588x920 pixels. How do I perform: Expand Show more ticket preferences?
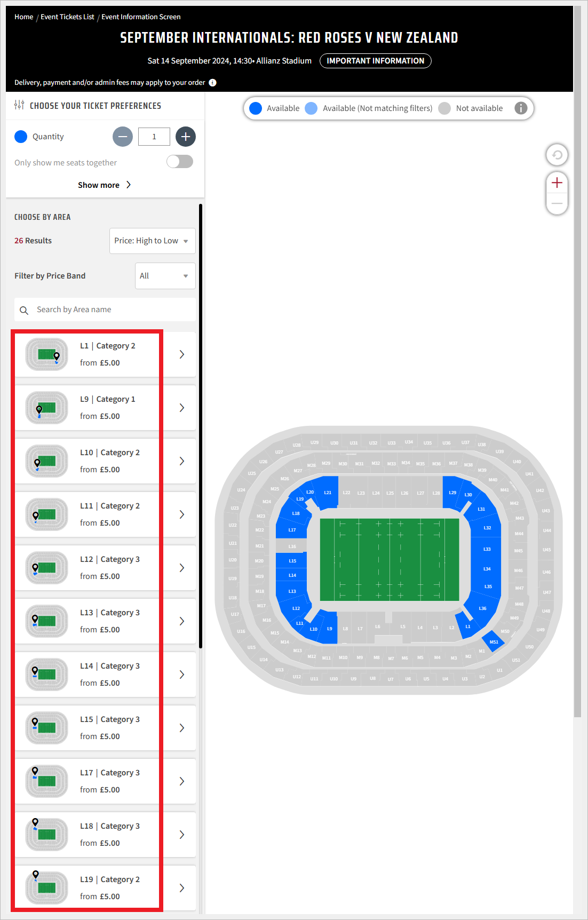click(105, 185)
